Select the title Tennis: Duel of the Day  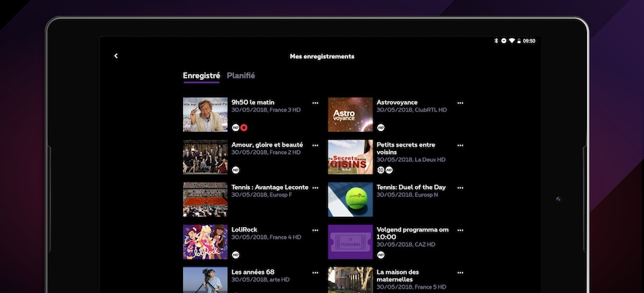[x=411, y=187]
